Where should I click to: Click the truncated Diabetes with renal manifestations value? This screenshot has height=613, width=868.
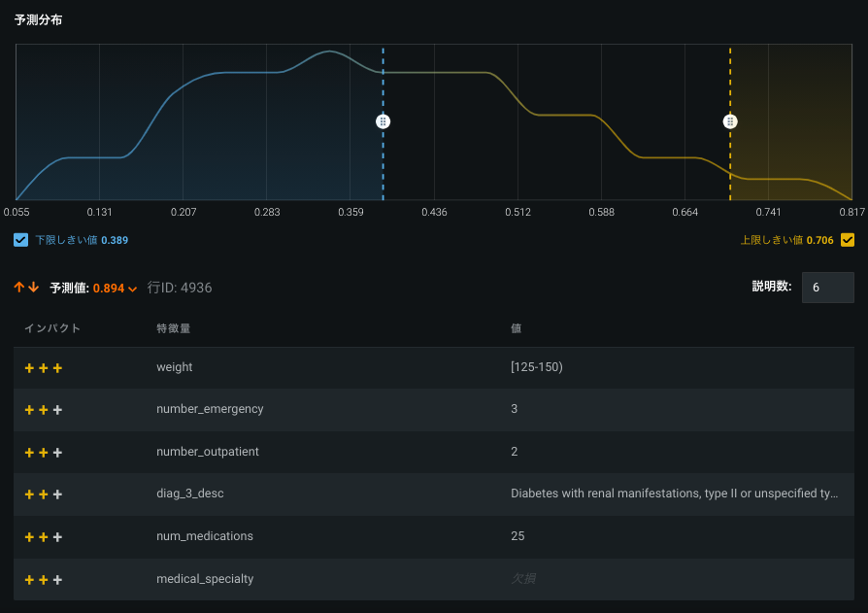tap(674, 494)
